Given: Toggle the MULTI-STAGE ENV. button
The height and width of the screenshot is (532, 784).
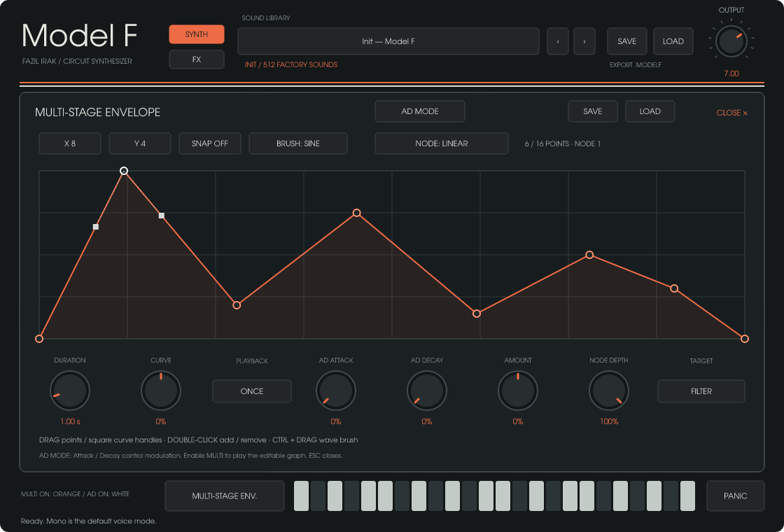Looking at the screenshot, I should point(225,496).
